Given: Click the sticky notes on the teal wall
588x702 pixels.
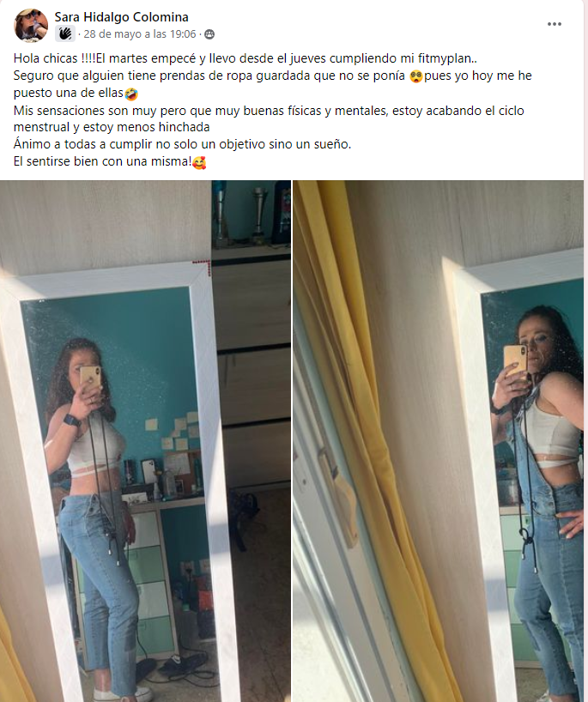Looking at the screenshot, I should (x=174, y=431).
